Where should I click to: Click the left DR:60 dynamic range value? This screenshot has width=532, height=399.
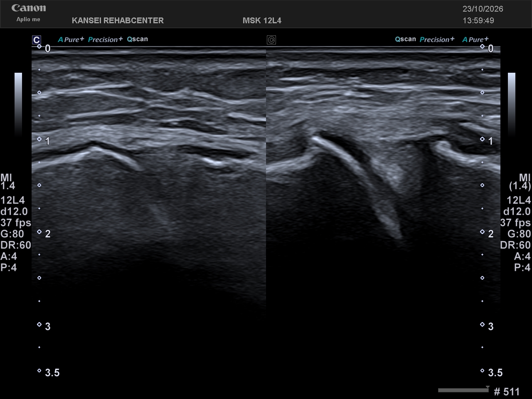pos(16,245)
